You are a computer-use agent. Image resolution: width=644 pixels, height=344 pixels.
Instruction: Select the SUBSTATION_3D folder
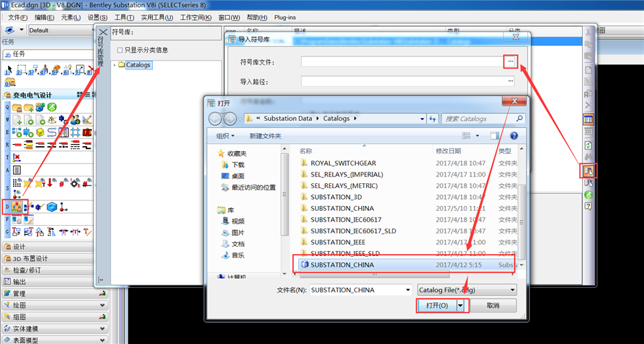pyautogui.click(x=336, y=197)
